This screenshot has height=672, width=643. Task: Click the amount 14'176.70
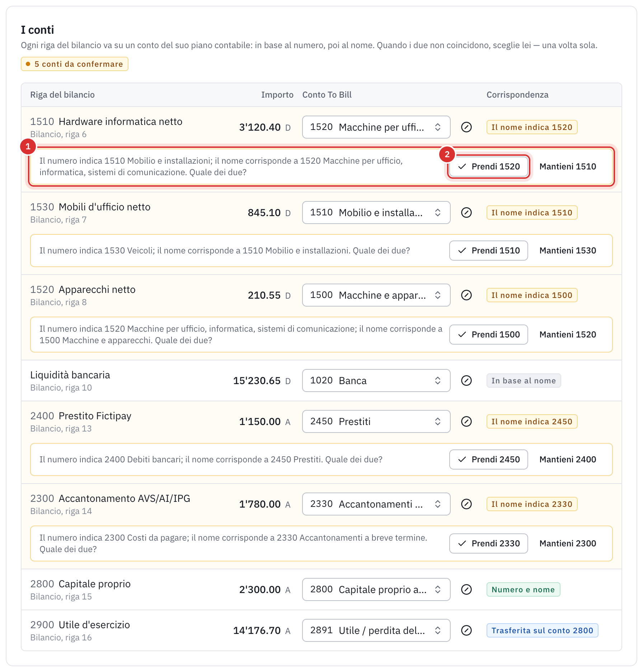tap(257, 630)
